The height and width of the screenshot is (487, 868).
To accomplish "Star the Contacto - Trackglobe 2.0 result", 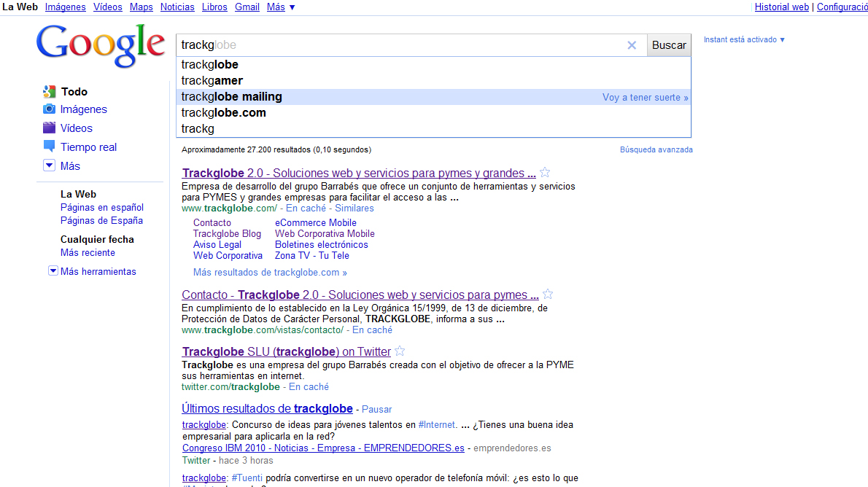I will 548,294.
